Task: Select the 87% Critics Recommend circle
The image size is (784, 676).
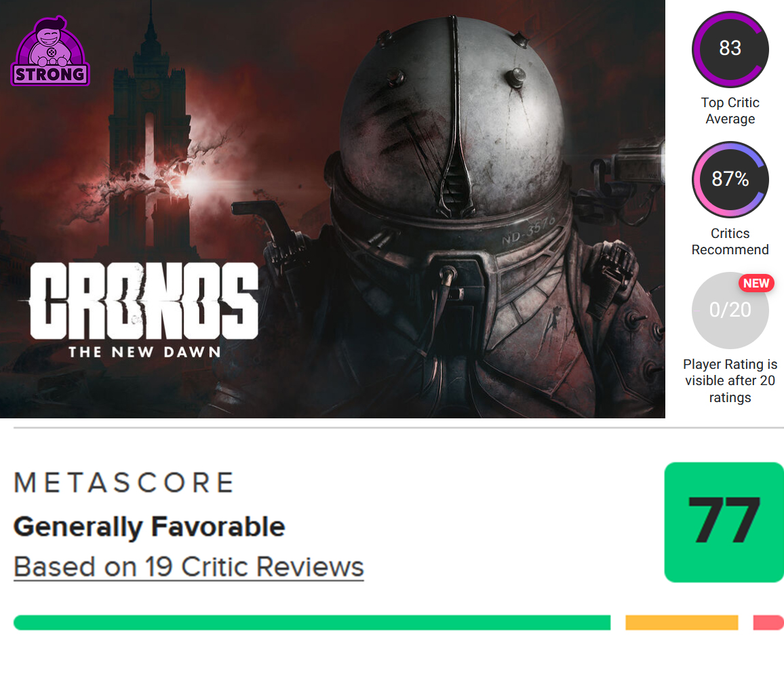Action: click(730, 180)
